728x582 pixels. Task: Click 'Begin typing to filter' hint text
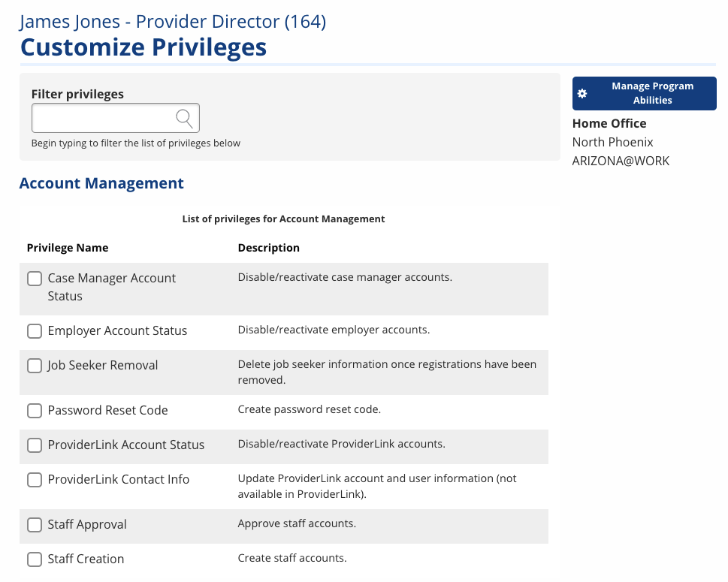pos(135,143)
